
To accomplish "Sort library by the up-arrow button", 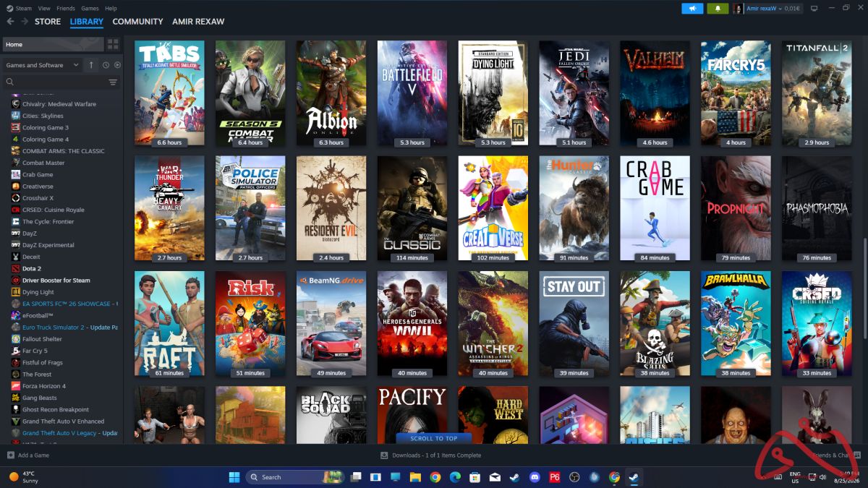I will [x=91, y=65].
